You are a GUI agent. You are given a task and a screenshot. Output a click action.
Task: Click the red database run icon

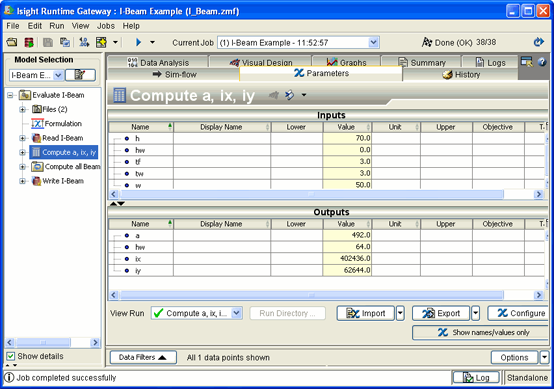click(29, 42)
